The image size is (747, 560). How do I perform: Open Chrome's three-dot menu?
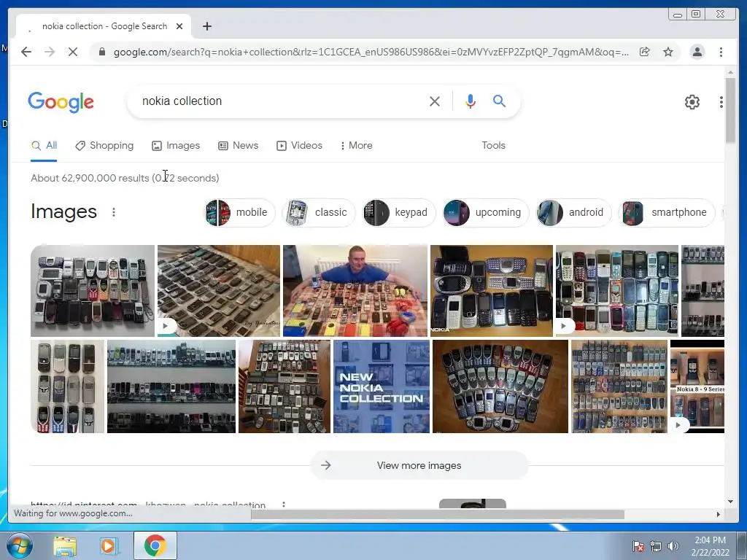point(721,52)
